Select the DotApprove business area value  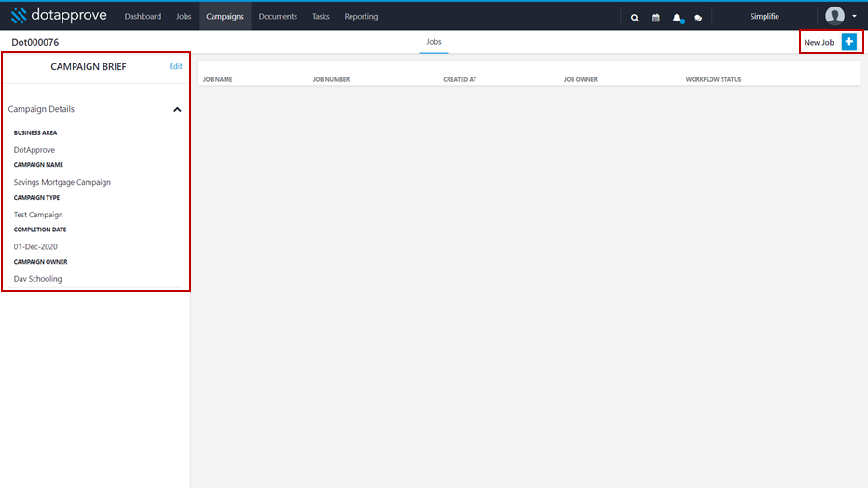[34, 150]
